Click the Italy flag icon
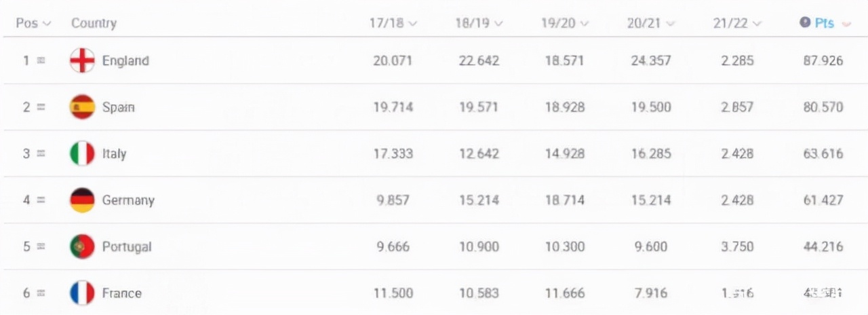The image size is (868, 315). (x=82, y=153)
